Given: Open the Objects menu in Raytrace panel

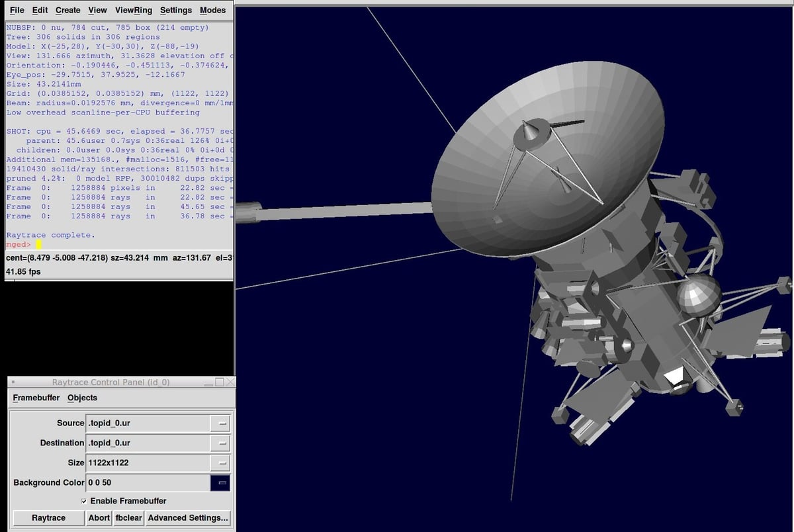Looking at the screenshot, I should click(x=82, y=398).
